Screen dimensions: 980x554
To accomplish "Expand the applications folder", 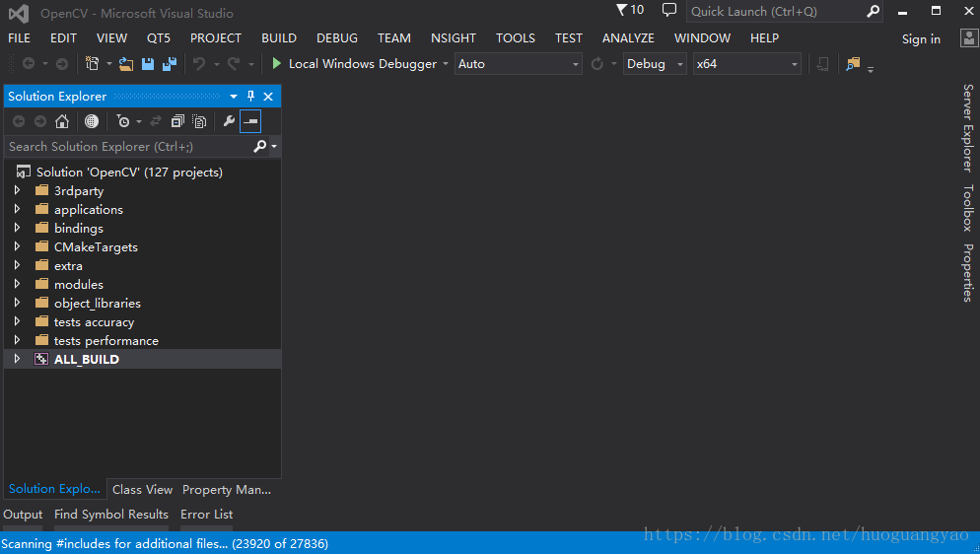I will tap(17, 209).
